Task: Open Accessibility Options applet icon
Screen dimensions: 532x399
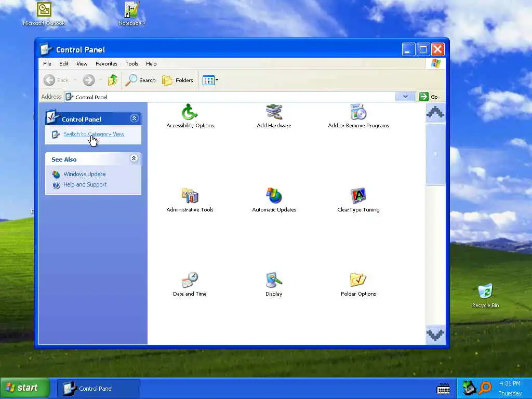Action: (x=190, y=112)
